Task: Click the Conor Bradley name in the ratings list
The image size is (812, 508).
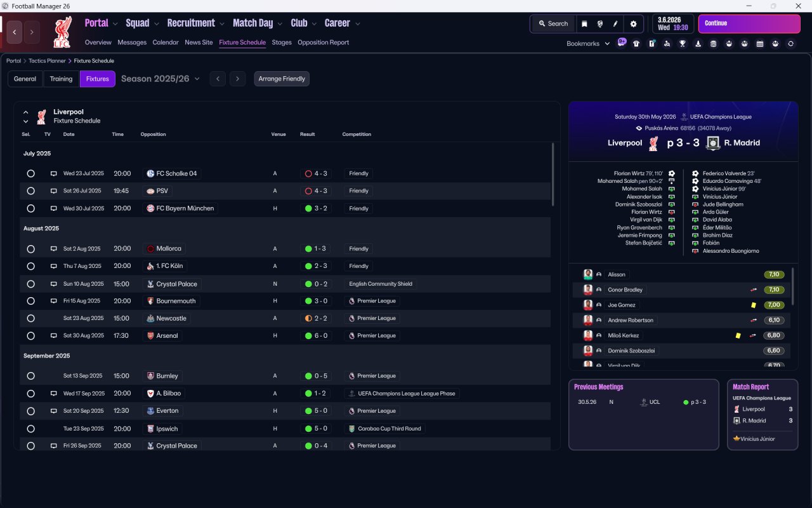Action: tap(625, 290)
